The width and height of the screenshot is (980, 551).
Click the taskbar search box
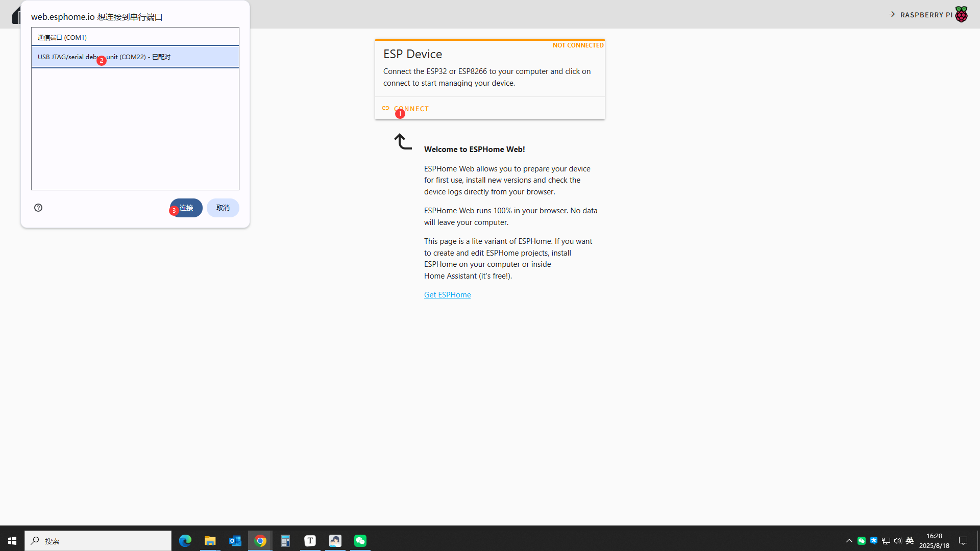(98, 541)
